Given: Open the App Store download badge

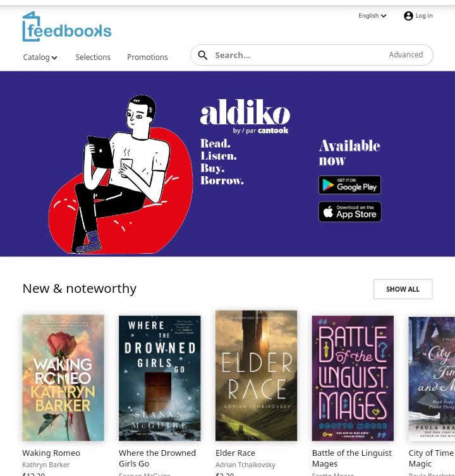Looking at the screenshot, I should coord(349,211).
